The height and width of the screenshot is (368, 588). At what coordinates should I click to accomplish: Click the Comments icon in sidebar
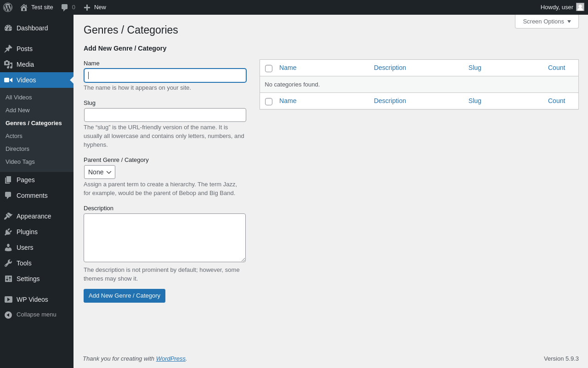click(x=8, y=195)
